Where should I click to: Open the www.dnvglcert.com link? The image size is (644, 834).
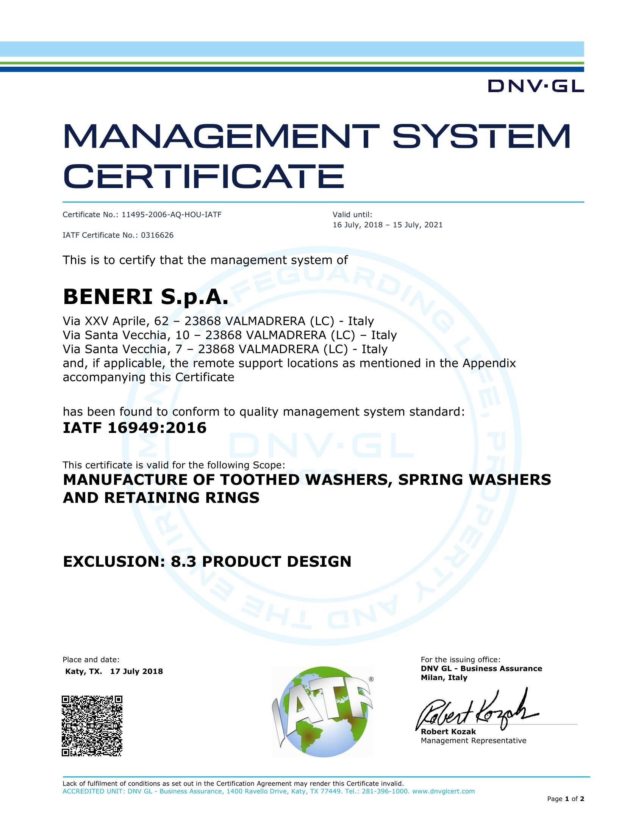(443, 791)
